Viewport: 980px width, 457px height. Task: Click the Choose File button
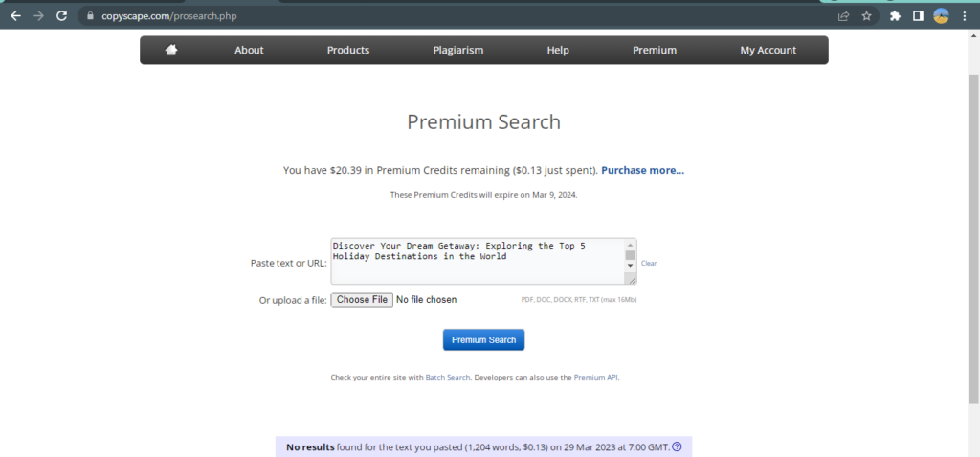(362, 299)
